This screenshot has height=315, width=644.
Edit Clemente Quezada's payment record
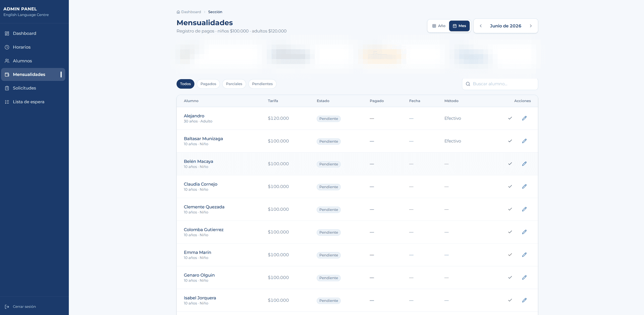[524, 209]
